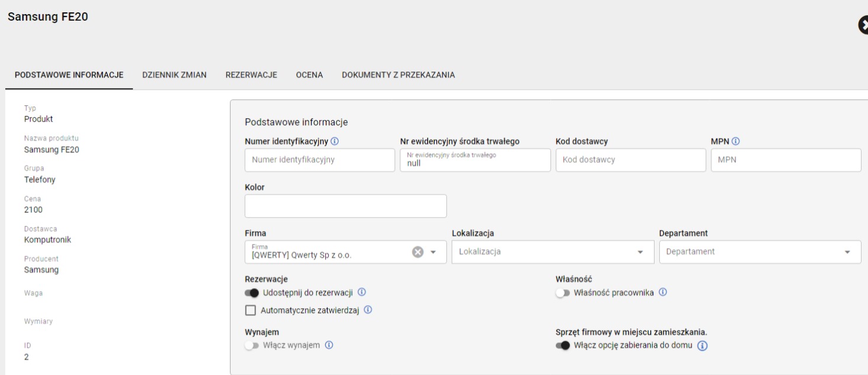Turn on Własność pracownika switch
This screenshot has height=375, width=868.
563,293
